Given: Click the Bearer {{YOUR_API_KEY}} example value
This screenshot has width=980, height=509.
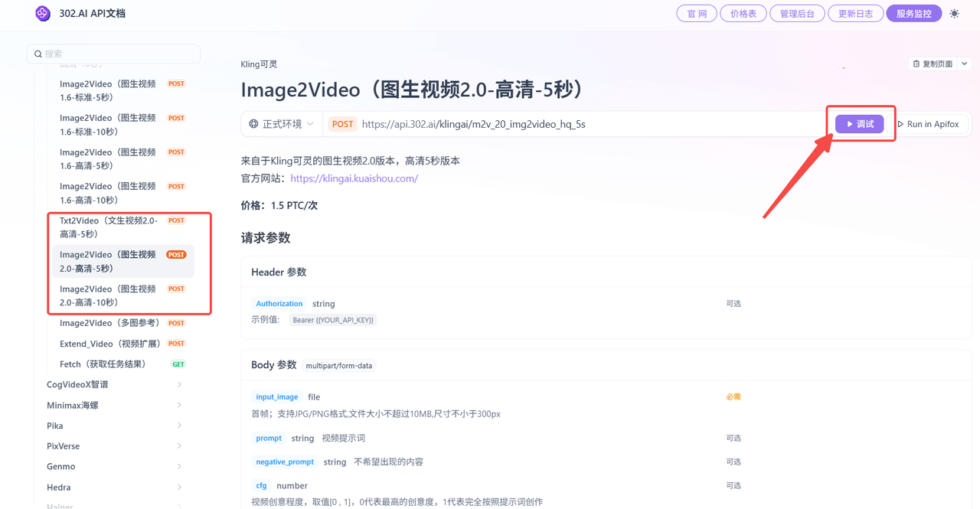Looking at the screenshot, I should 333,320.
